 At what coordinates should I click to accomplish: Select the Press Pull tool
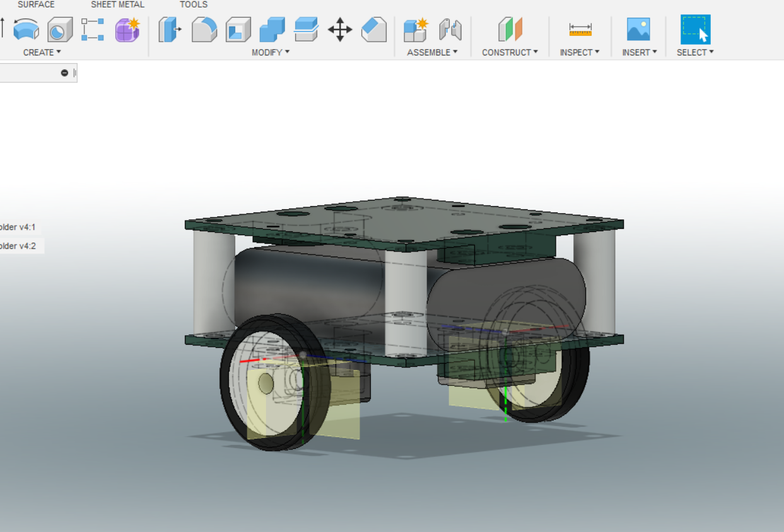(x=169, y=30)
